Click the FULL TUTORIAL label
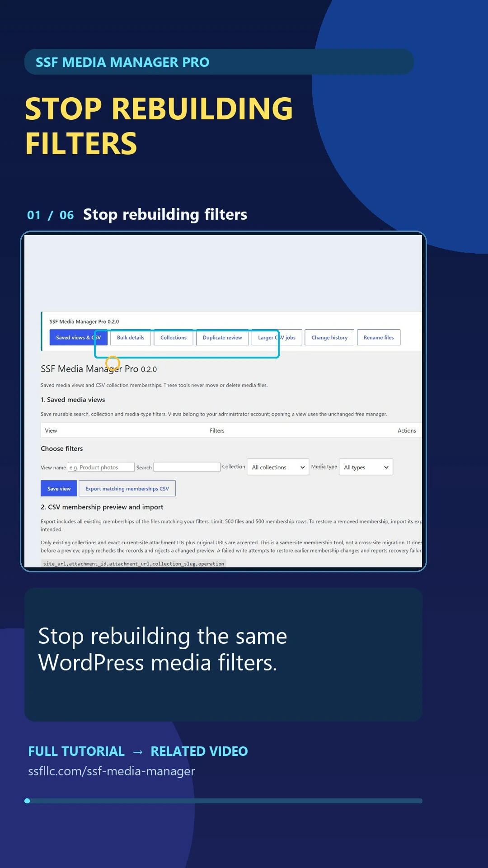 tap(76, 751)
